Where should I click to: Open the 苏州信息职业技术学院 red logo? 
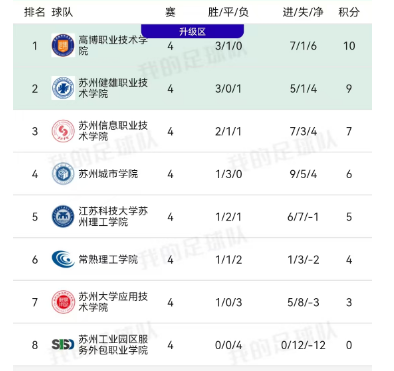(63, 131)
